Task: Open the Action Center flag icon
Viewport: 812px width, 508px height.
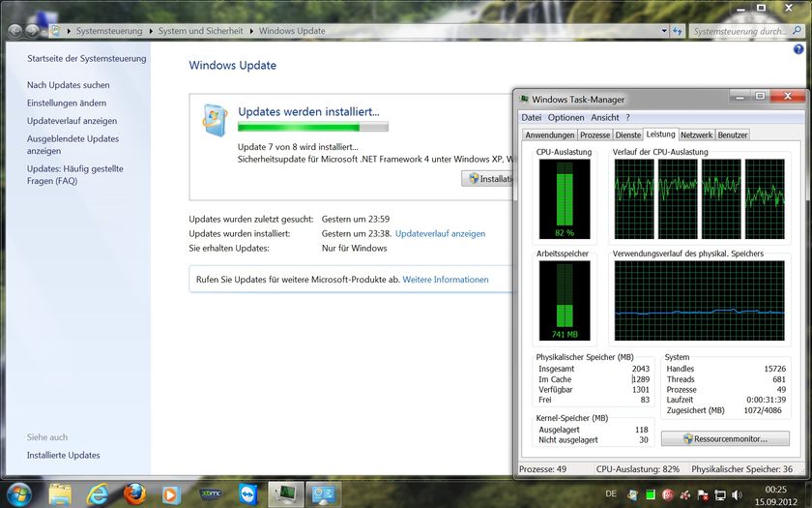Action: 703,495
